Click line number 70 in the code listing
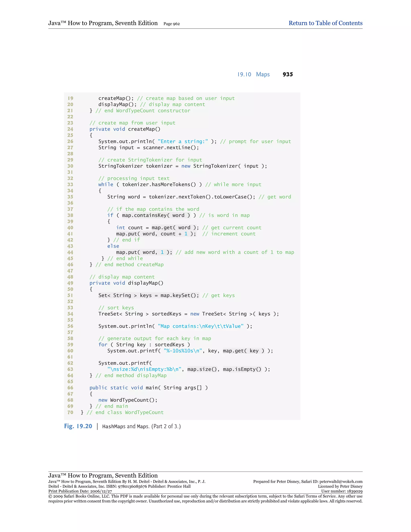This screenshot has height=532, width=411. pos(70,412)
